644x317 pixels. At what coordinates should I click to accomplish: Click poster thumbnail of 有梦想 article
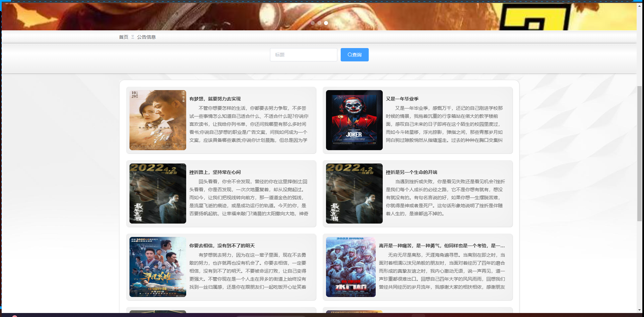(158, 120)
